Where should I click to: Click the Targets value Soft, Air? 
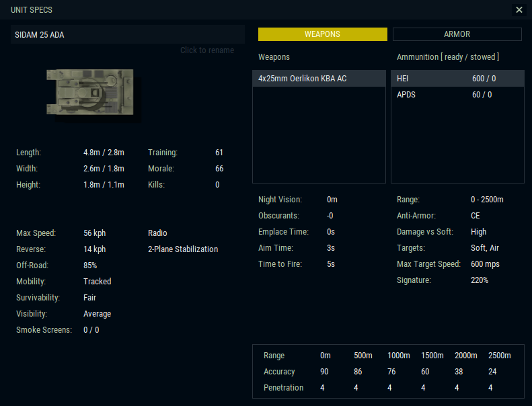coord(485,248)
